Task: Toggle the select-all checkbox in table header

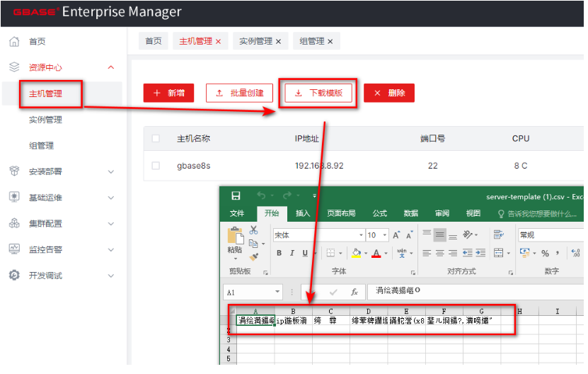Action: coord(156,139)
